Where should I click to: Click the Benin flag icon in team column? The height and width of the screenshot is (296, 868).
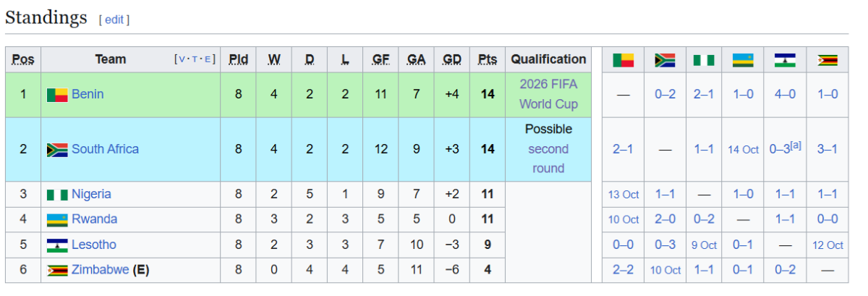click(x=57, y=95)
